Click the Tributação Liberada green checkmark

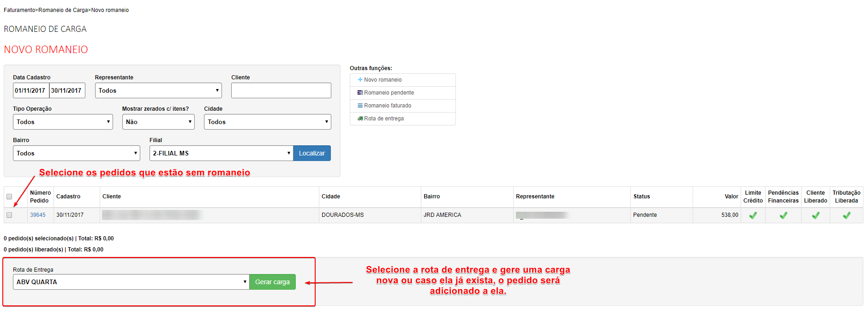coord(846,215)
